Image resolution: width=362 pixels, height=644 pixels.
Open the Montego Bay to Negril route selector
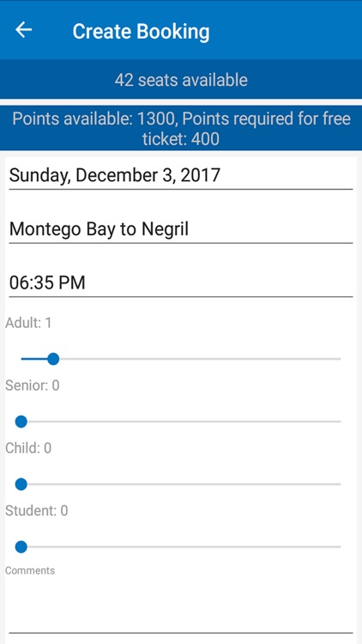pyautogui.click(x=181, y=229)
